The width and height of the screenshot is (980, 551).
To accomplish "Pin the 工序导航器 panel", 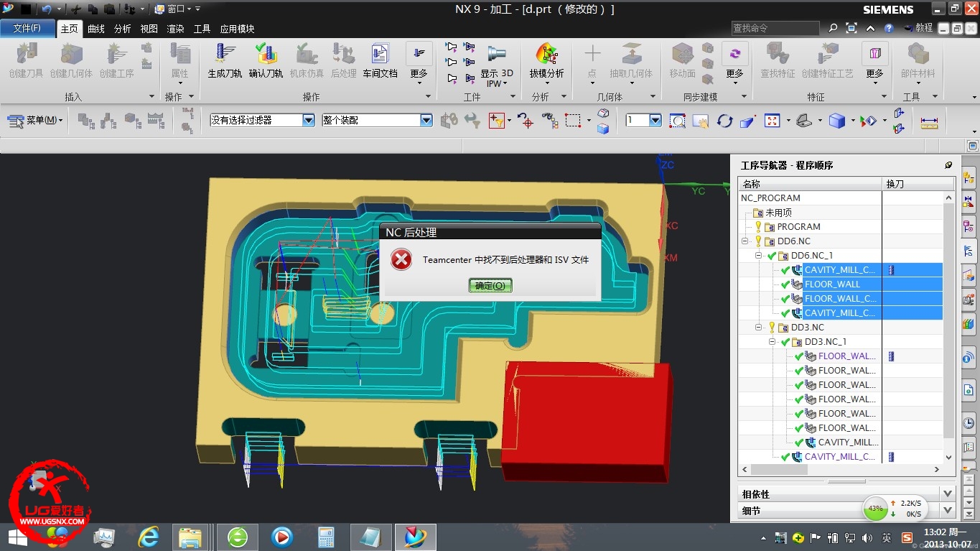I will 948,165.
